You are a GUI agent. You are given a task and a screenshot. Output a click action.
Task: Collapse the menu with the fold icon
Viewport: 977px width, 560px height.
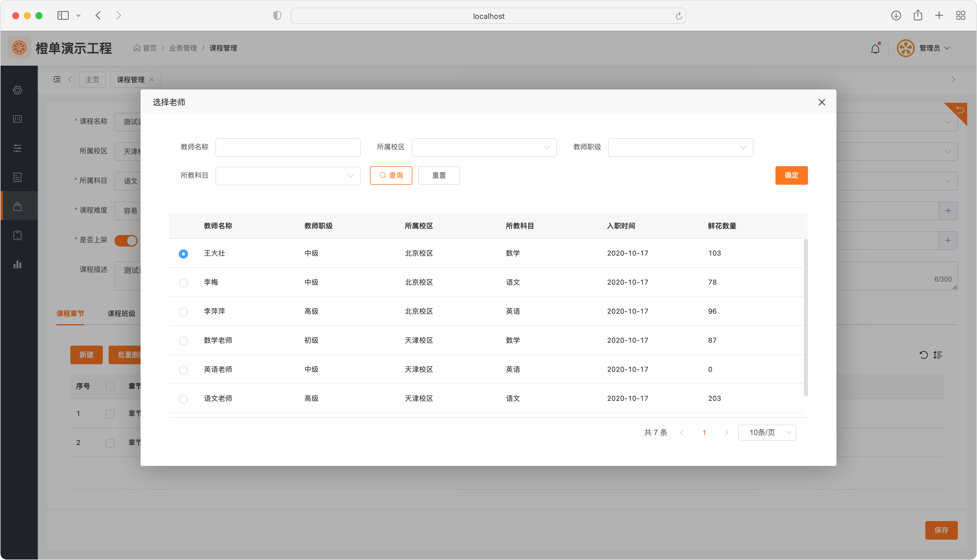click(57, 79)
